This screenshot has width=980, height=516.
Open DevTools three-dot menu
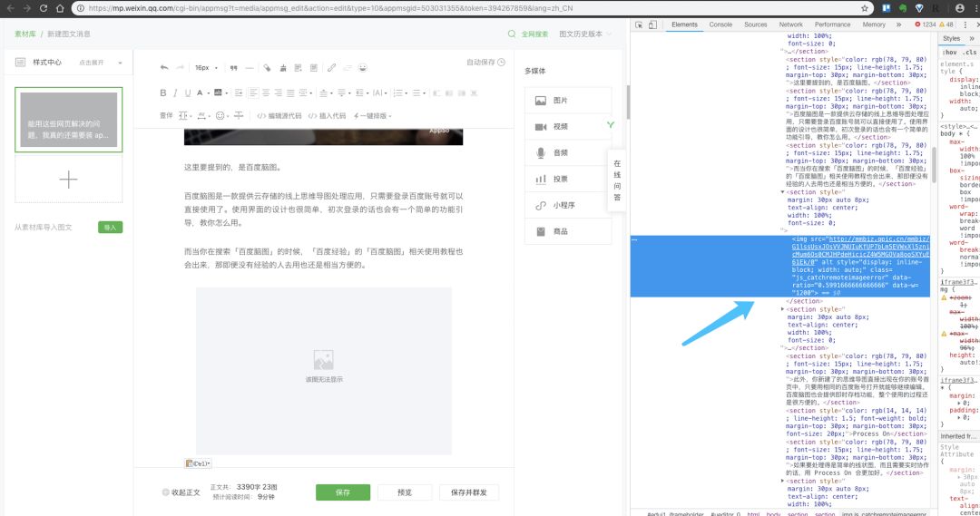click(x=965, y=24)
